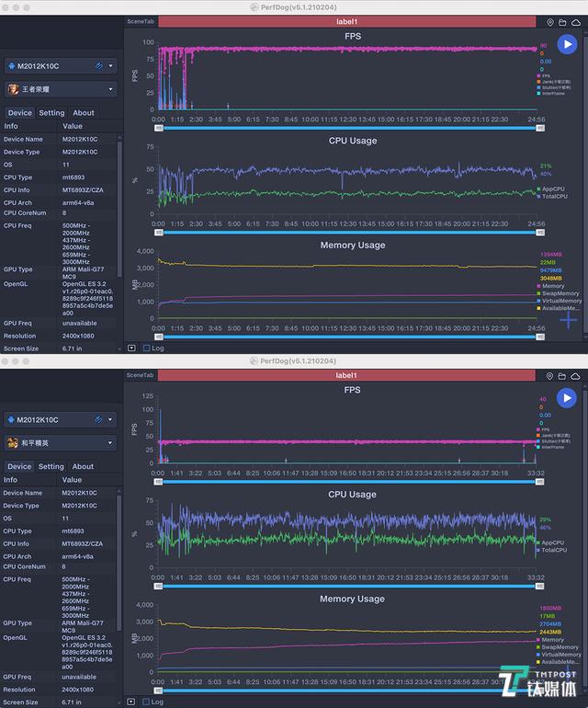Switch to Setting tab in upper window
This screenshot has height=708, width=588.
(x=51, y=113)
